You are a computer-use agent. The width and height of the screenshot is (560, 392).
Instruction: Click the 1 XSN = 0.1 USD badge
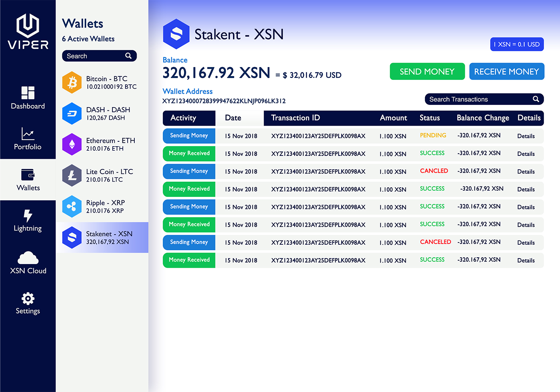pyautogui.click(x=517, y=44)
